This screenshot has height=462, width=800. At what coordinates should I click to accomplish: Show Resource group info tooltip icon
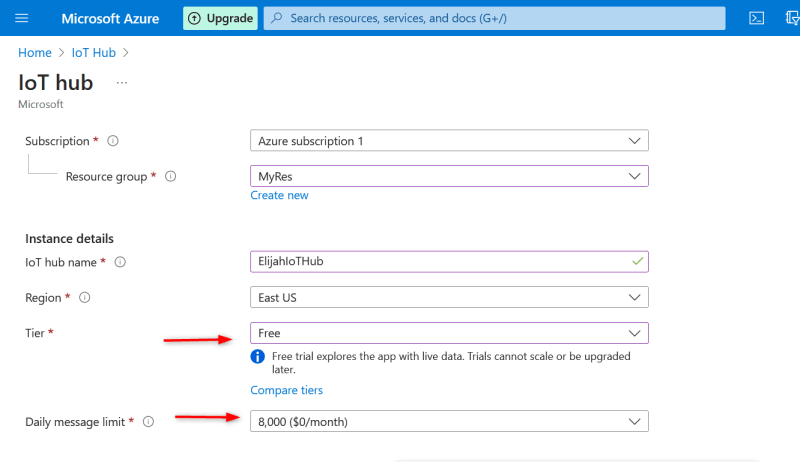pyautogui.click(x=170, y=176)
